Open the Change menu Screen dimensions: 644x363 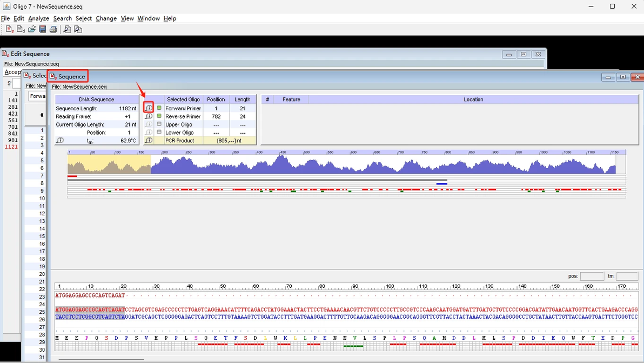(x=106, y=18)
